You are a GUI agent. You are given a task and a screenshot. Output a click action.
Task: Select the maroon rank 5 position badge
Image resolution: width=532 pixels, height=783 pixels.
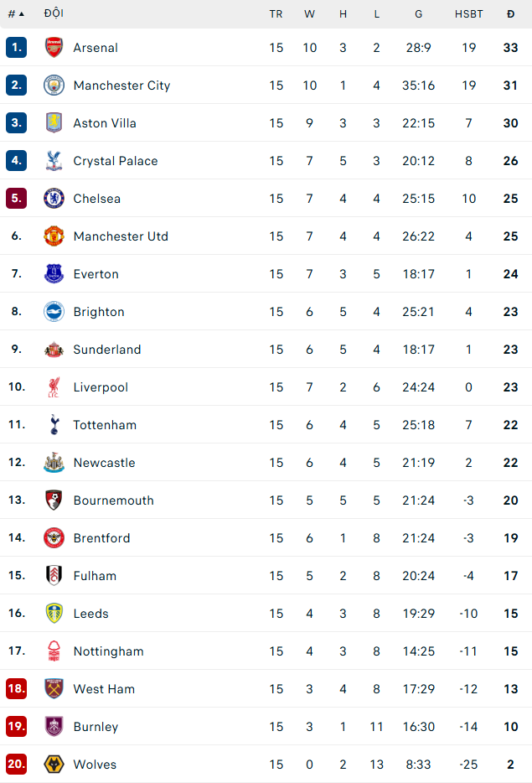coord(17,199)
